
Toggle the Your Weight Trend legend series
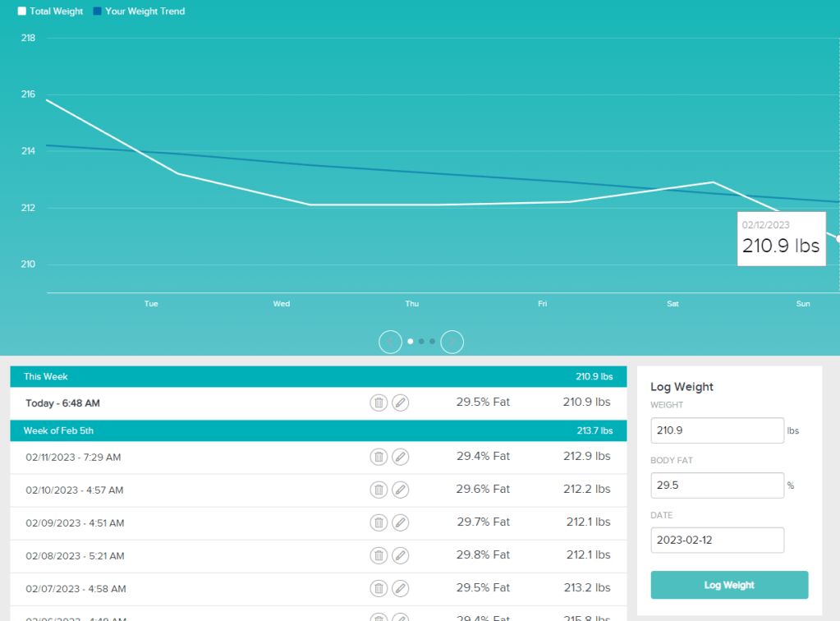[x=138, y=11]
